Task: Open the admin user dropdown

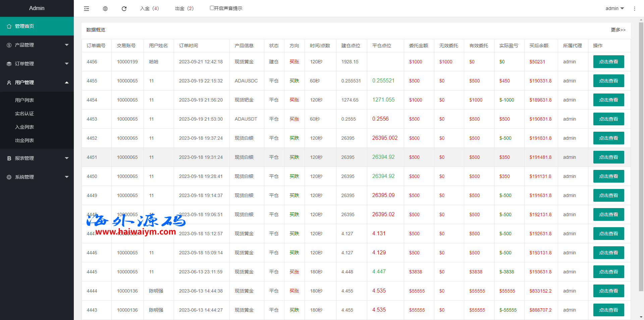Action: point(614,8)
